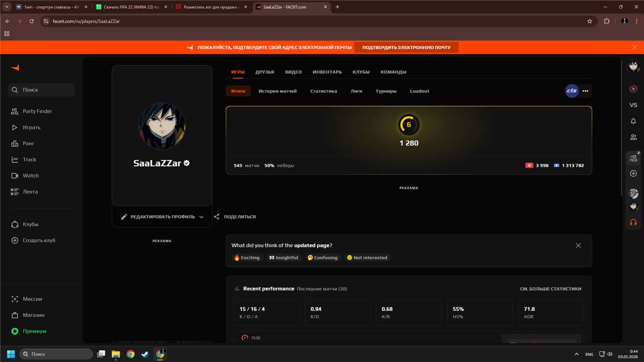Screen dimensions: 644x362
Task: Choose the Confusing feedback option
Action: [x=322, y=258]
